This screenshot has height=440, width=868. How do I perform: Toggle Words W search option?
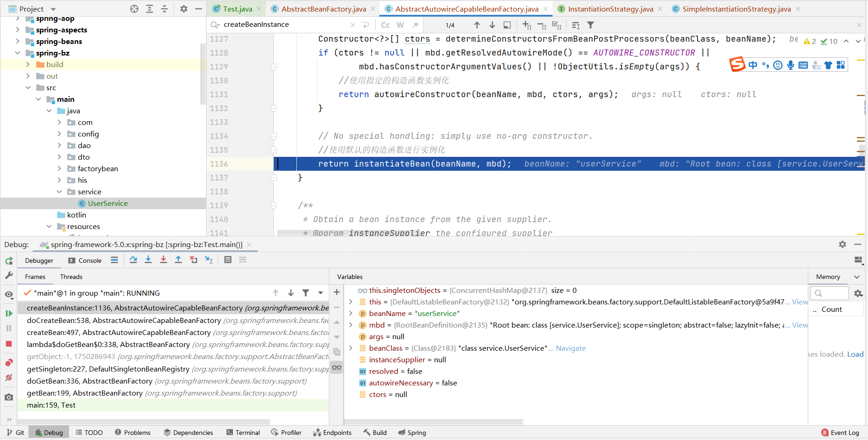coord(400,25)
